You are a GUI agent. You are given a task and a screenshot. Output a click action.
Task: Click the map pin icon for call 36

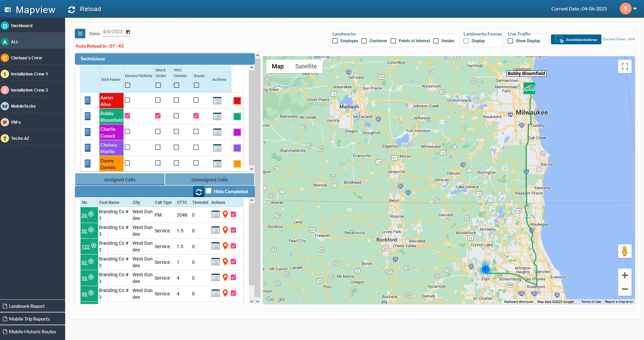225,215
